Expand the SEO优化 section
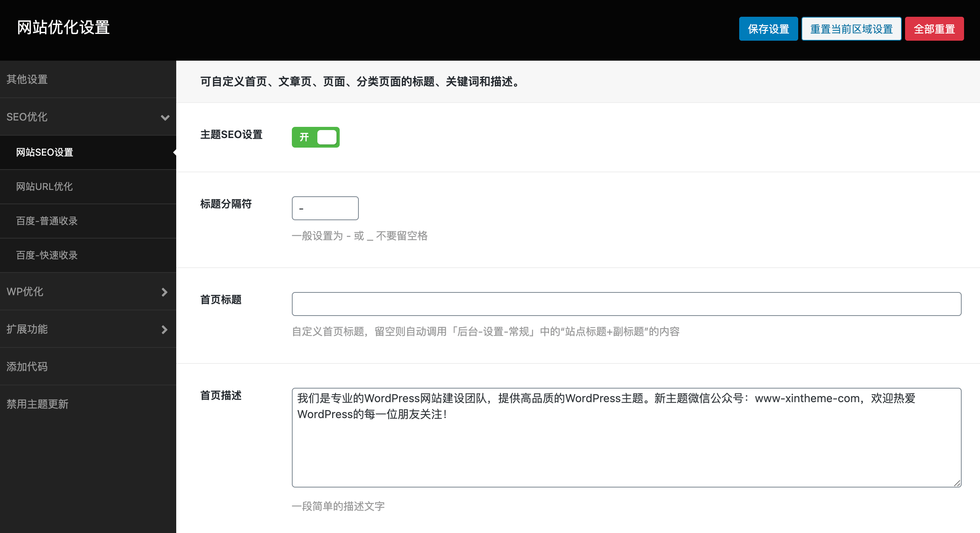This screenshot has height=533, width=980. (x=88, y=118)
